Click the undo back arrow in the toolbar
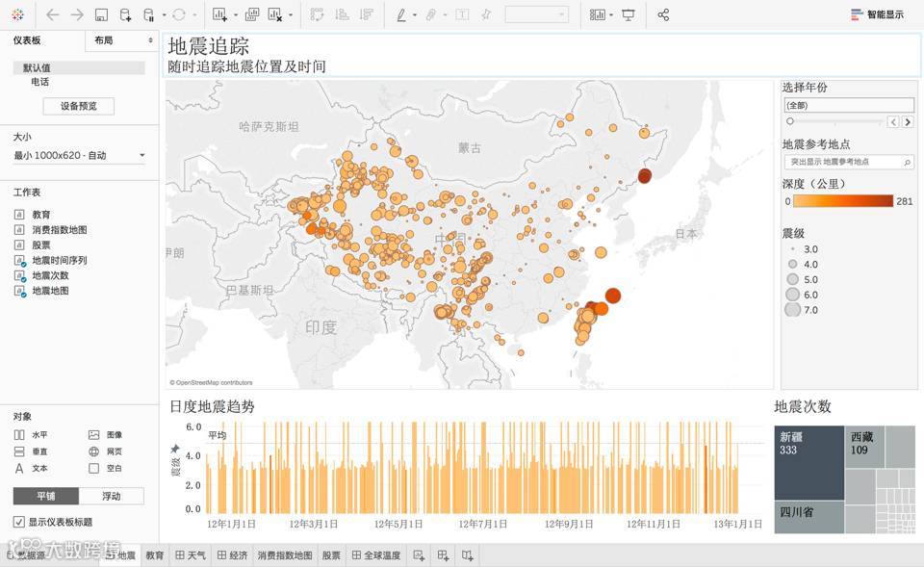The width and height of the screenshot is (924, 567). pos(52,14)
